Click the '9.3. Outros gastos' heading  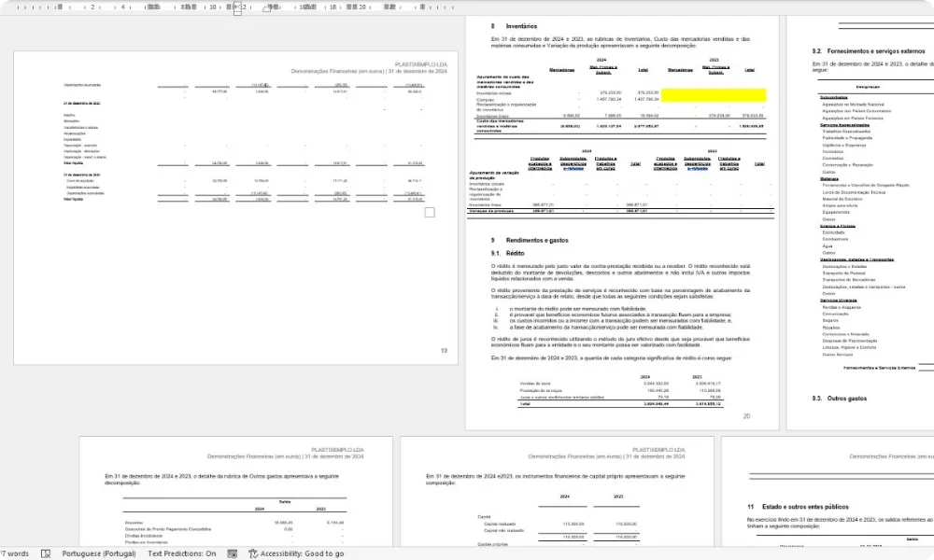pos(840,399)
